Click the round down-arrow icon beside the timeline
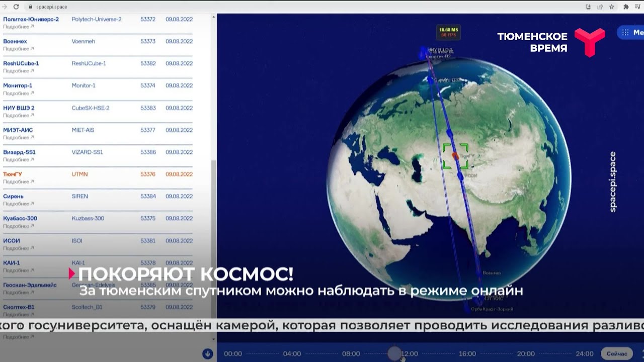The height and width of the screenshot is (362, 644). (x=208, y=354)
